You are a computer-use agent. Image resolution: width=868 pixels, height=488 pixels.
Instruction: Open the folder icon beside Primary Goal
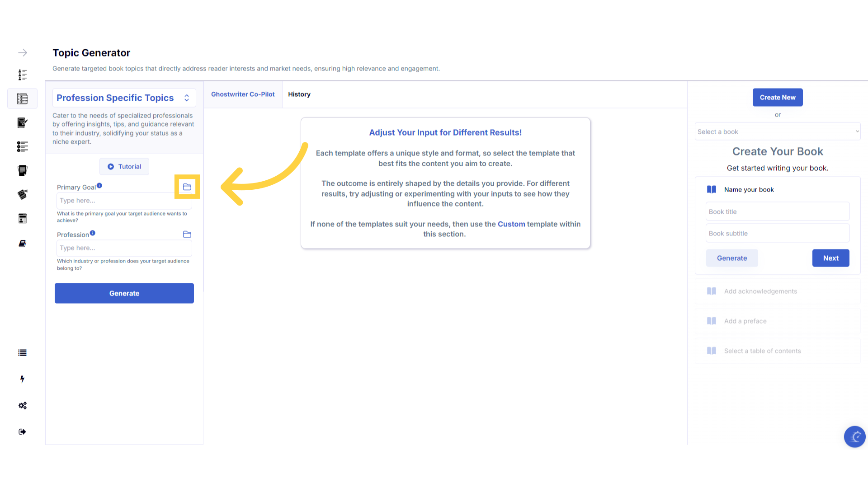point(187,187)
